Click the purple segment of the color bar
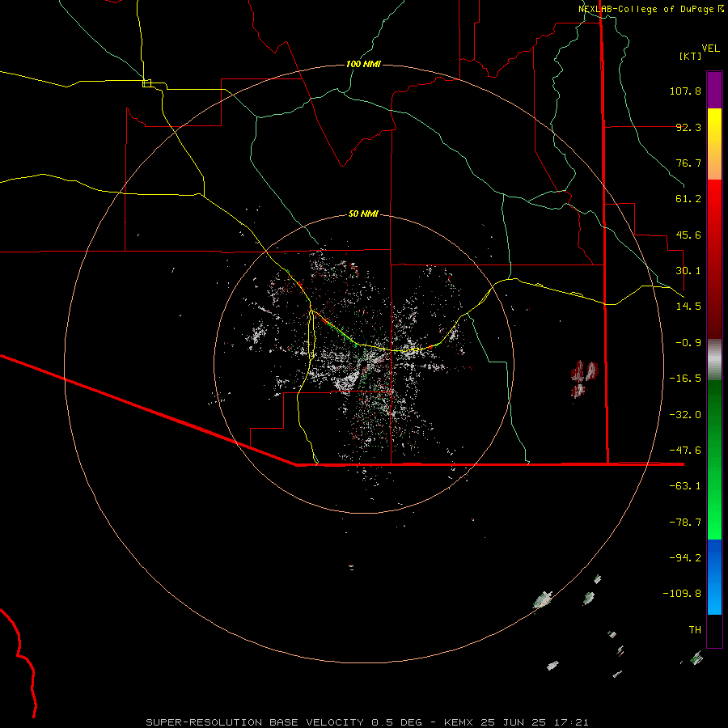728x728 pixels. click(714, 90)
